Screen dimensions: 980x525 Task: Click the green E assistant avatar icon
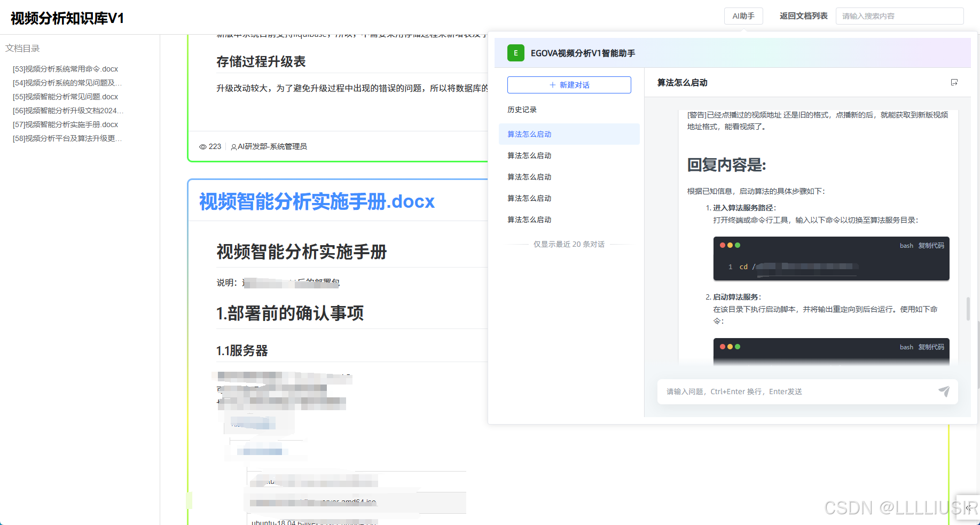click(515, 53)
